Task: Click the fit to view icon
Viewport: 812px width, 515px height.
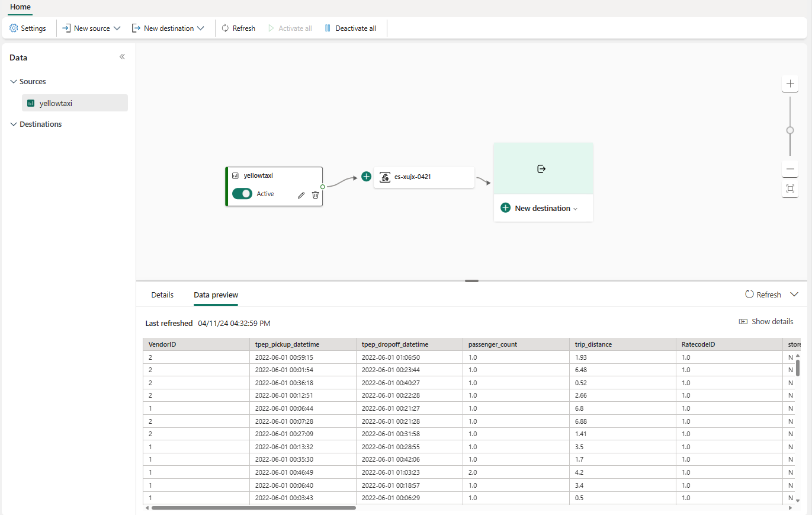Action: 789,189
